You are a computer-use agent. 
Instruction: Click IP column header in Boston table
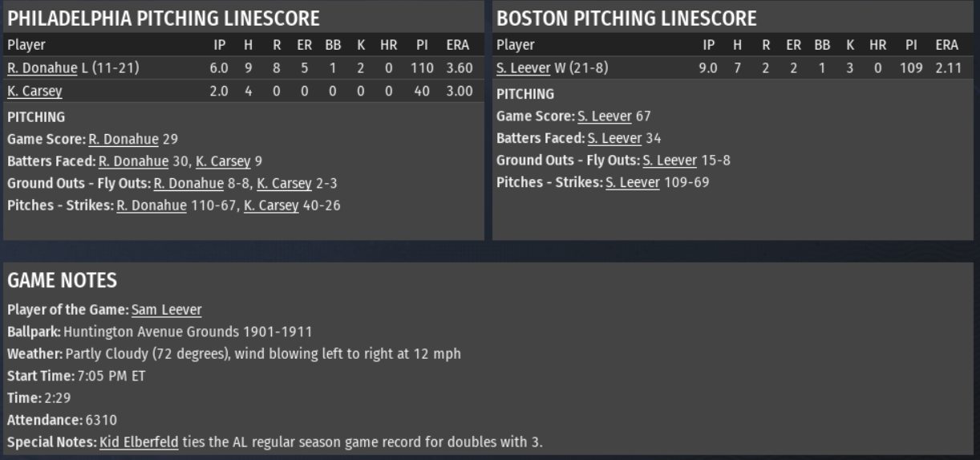coord(710,45)
